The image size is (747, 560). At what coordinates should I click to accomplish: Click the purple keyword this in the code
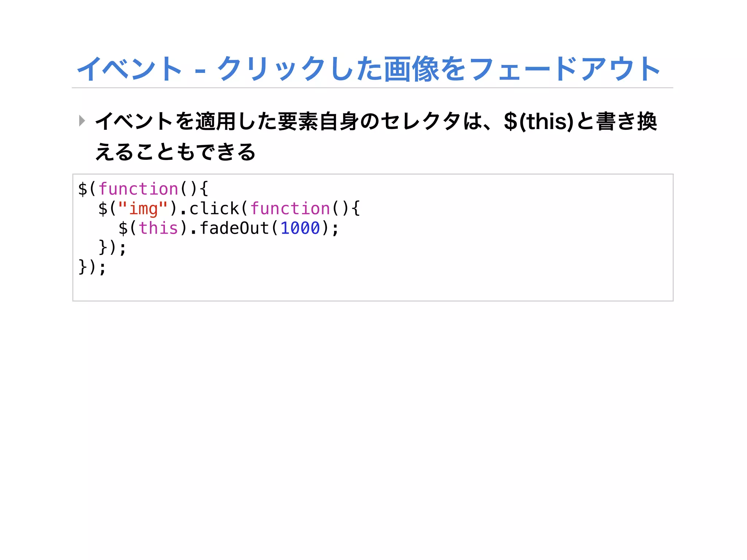[158, 229]
